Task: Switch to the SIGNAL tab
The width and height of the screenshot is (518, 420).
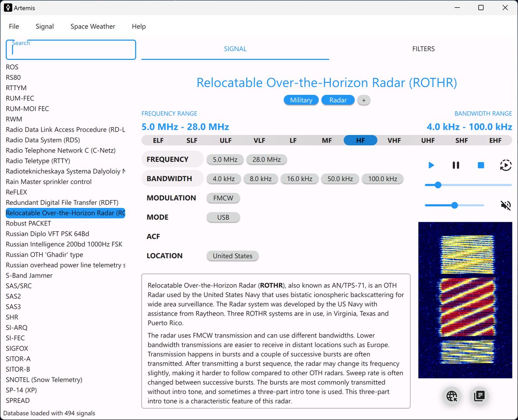Action: (x=235, y=49)
